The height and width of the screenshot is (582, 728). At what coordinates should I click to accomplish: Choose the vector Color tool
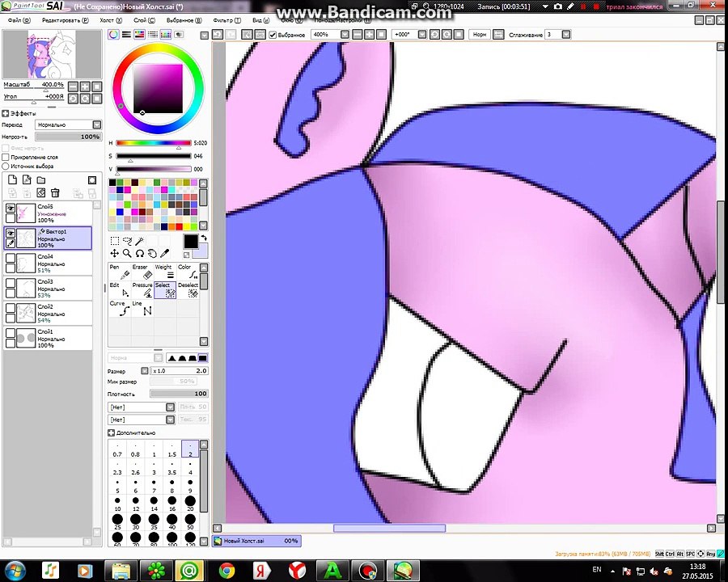(x=188, y=272)
